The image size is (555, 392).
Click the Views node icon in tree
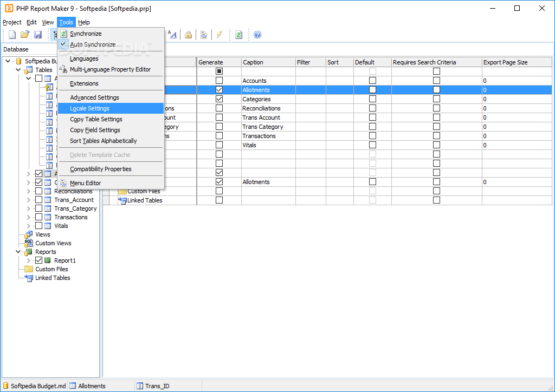(28, 234)
